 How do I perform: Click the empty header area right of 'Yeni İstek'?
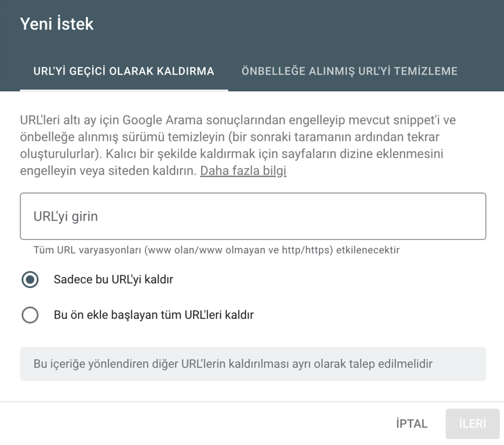pyautogui.click(x=305, y=24)
